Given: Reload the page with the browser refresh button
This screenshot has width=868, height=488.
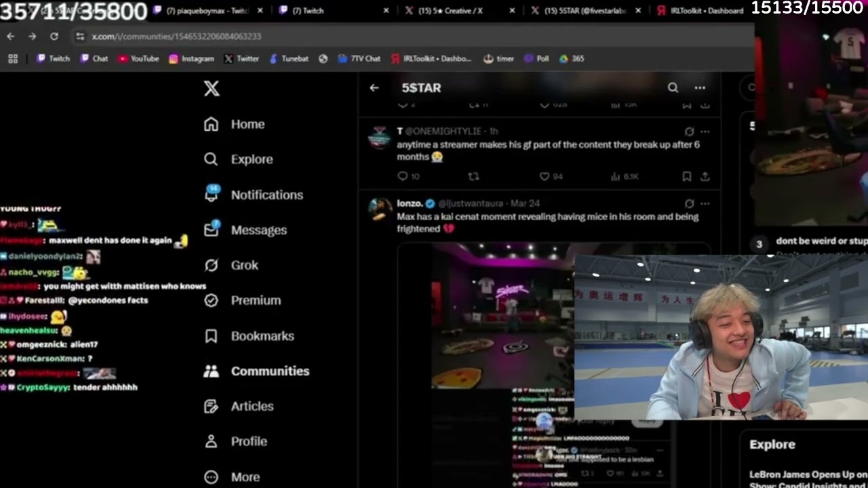Looking at the screenshot, I should [54, 36].
